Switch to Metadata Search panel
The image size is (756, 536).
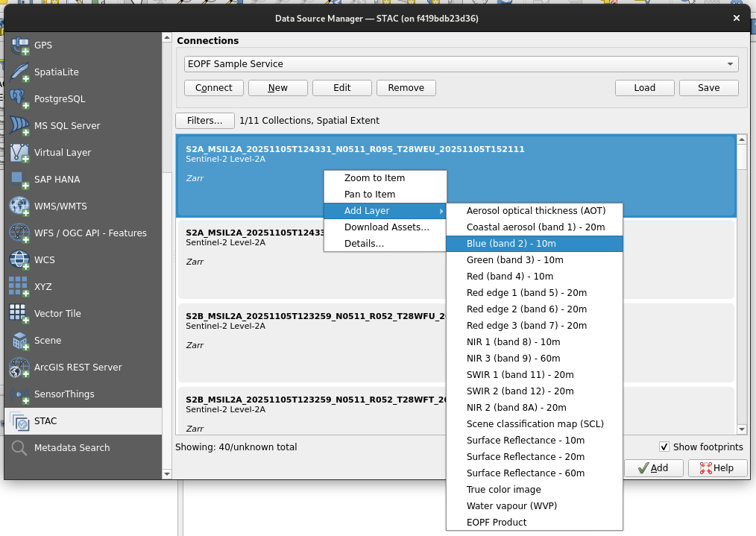[72, 448]
